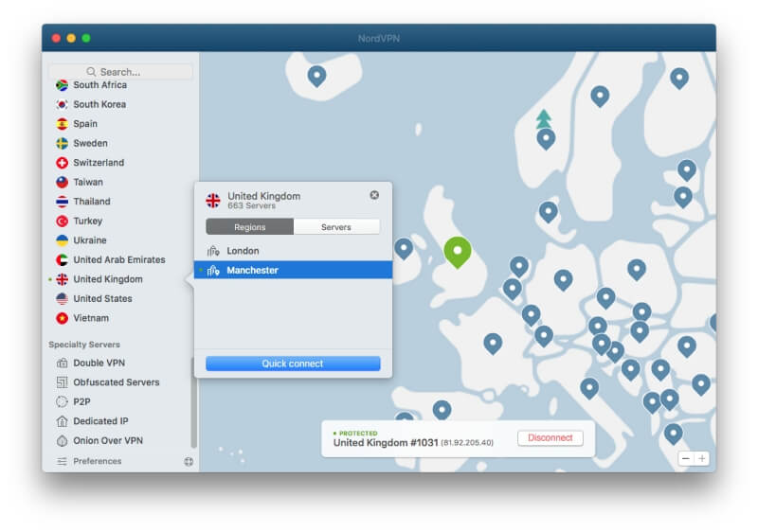Click the magnifier icon in search field

(91, 72)
